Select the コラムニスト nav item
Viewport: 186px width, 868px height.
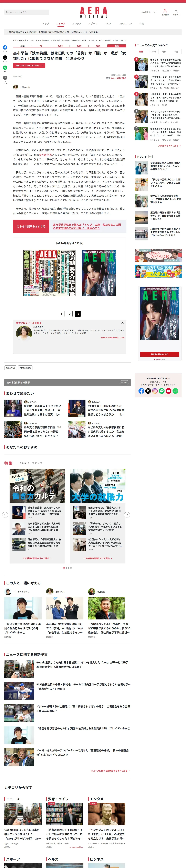125,24
